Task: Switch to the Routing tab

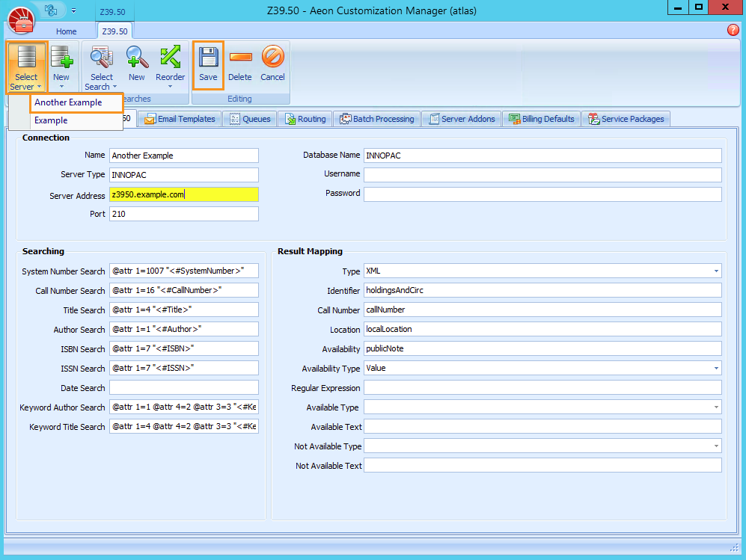Action: [305, 118]
